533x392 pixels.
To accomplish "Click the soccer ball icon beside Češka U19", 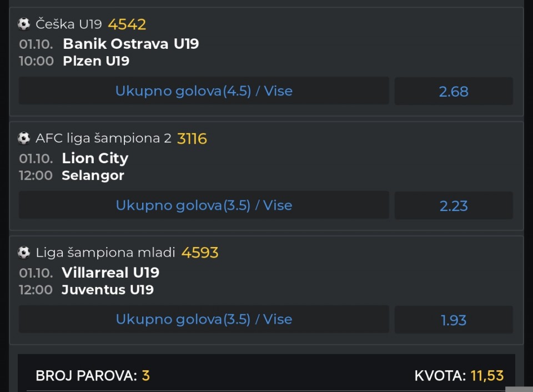I will [x=24, y=24].
